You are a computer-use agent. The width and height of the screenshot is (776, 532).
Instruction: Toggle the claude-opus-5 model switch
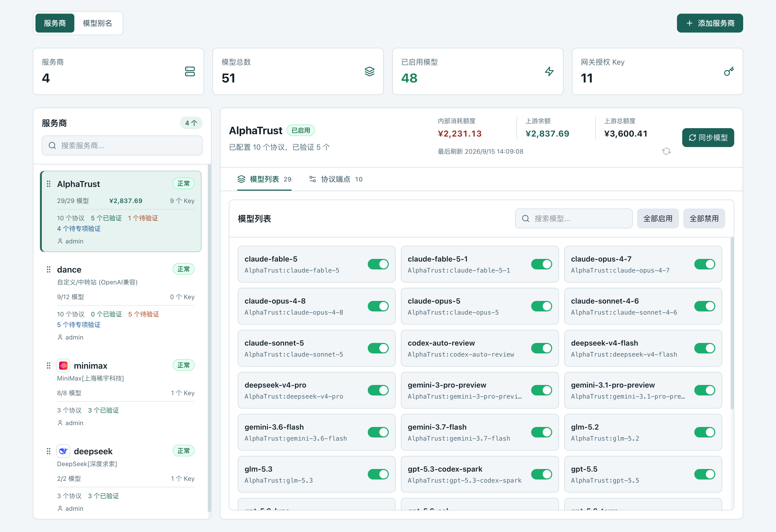coord(542,306)
